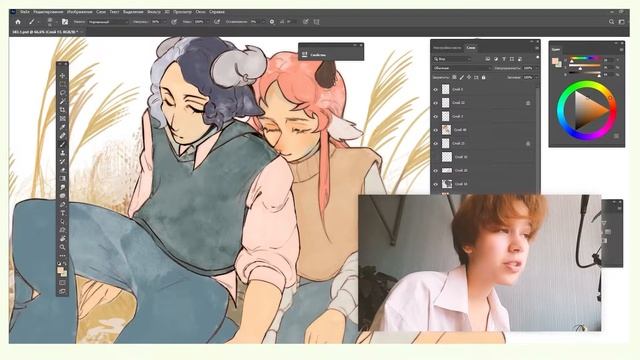Toggle layer filtering switch in Layers panel
The width and height of the screenshot is (640, 360).
(538, 58)
